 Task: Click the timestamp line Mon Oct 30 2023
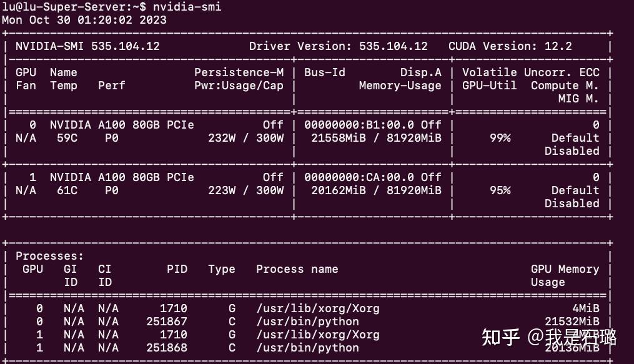84,20
